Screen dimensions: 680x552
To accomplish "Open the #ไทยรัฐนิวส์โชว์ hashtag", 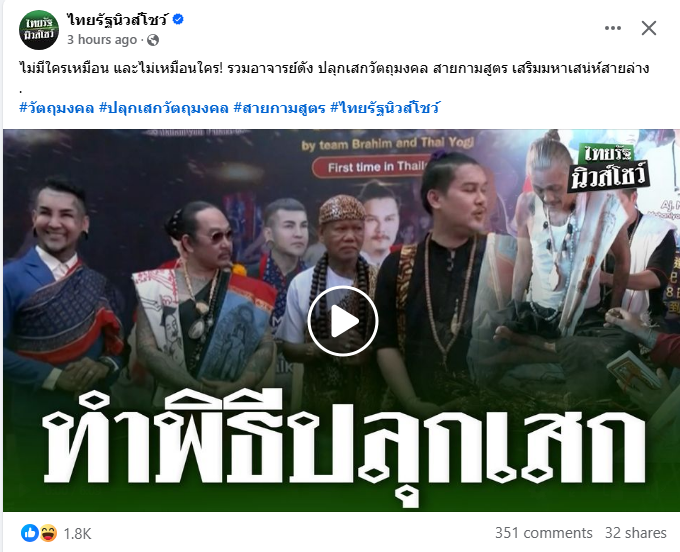I will (385, 108).
